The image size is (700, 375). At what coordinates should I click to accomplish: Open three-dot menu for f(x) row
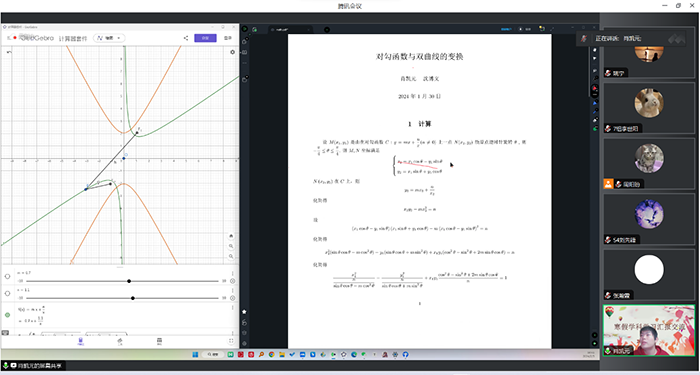pyautogui.click(x=232, y=308)
